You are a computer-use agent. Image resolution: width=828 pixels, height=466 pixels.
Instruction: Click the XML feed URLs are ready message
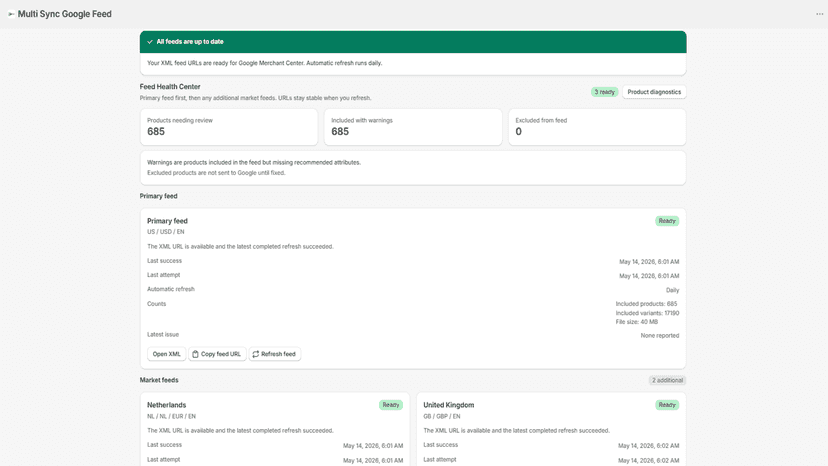tap(265, 63)
